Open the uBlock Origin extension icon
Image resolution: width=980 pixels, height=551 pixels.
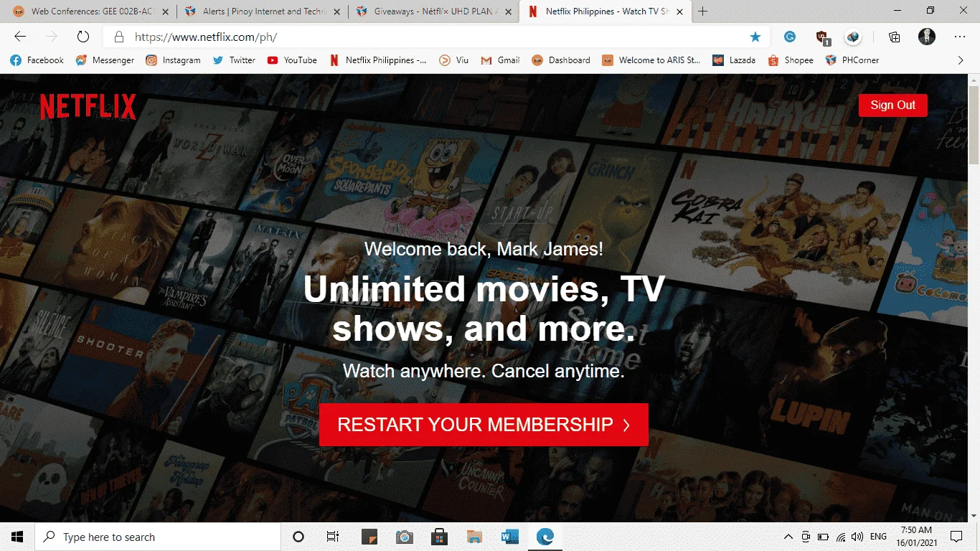822,37
